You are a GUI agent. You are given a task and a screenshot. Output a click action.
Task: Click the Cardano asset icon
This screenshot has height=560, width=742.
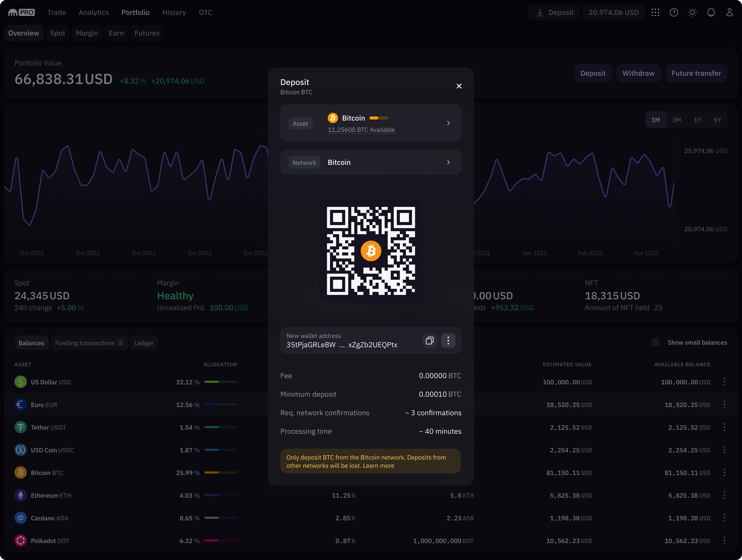tap(20, 518)
